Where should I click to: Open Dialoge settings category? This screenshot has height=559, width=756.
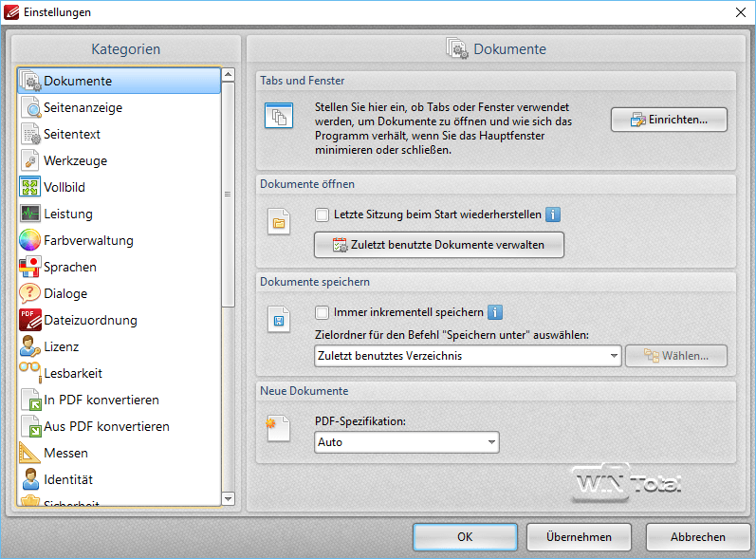click(x=120, y=292)
